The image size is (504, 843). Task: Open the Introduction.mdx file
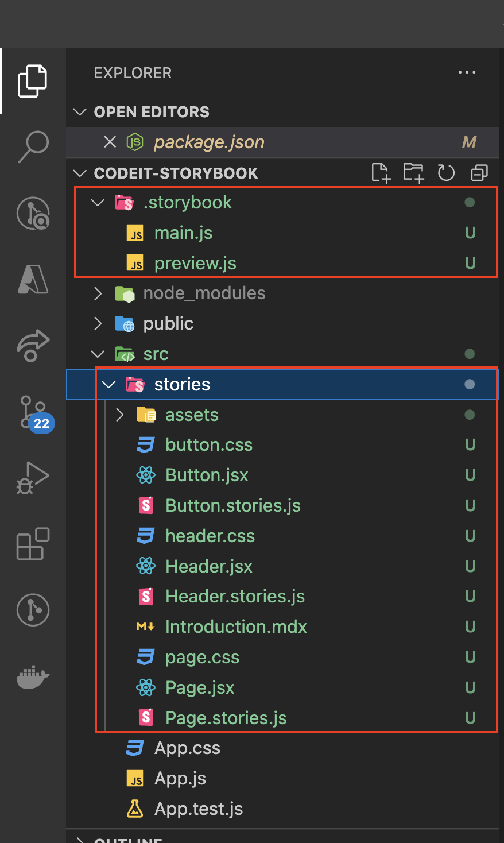click(236, 627)
